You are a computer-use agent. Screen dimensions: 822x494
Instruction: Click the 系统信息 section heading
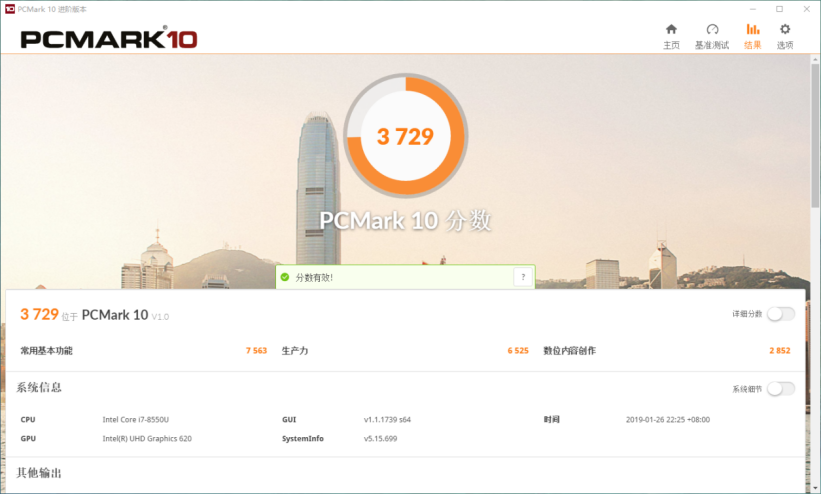[x=39, y=388]
